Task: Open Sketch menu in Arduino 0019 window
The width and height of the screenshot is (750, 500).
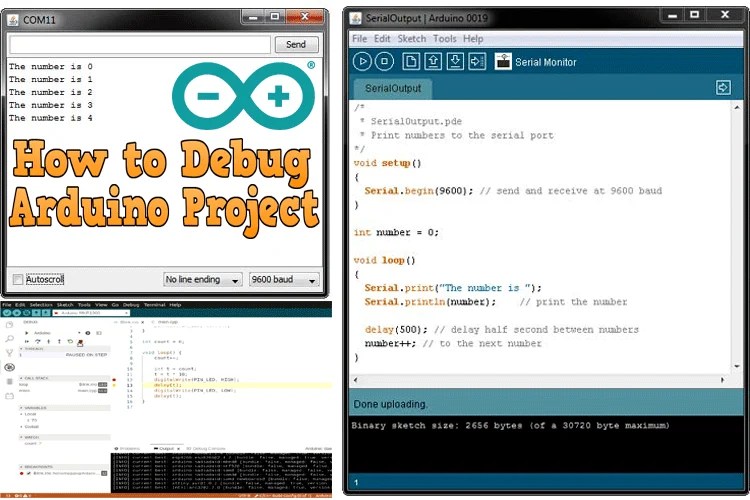Action: 411,39
